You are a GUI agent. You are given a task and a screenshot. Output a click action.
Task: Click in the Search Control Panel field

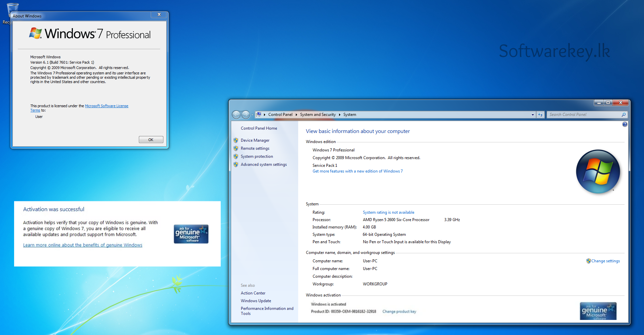584,115
